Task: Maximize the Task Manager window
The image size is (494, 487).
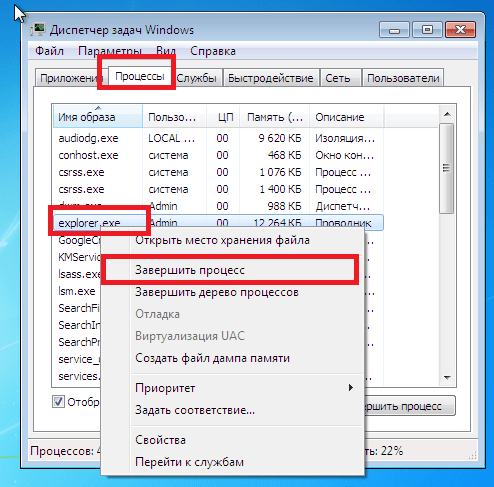Action: (427, 30)
